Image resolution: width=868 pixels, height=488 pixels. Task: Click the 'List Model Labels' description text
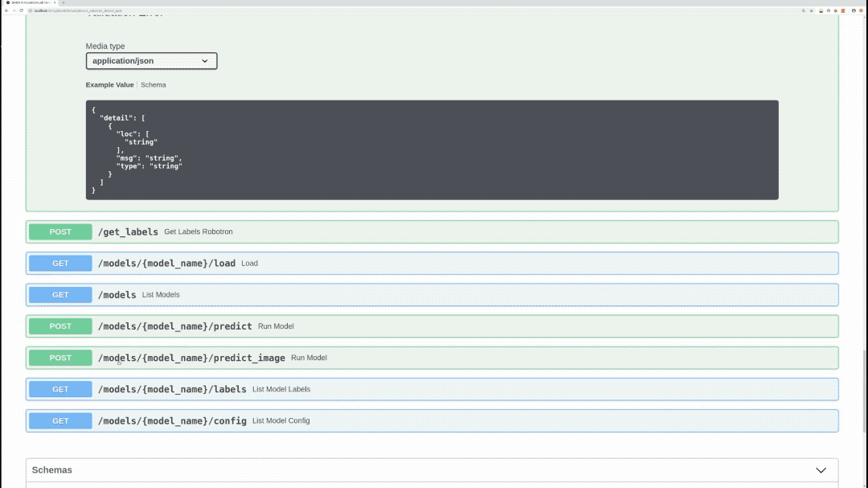[281, 389]
